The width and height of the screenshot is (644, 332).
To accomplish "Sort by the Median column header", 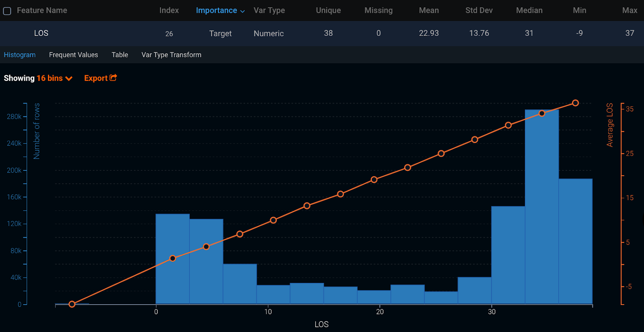I will click(529, 10).
